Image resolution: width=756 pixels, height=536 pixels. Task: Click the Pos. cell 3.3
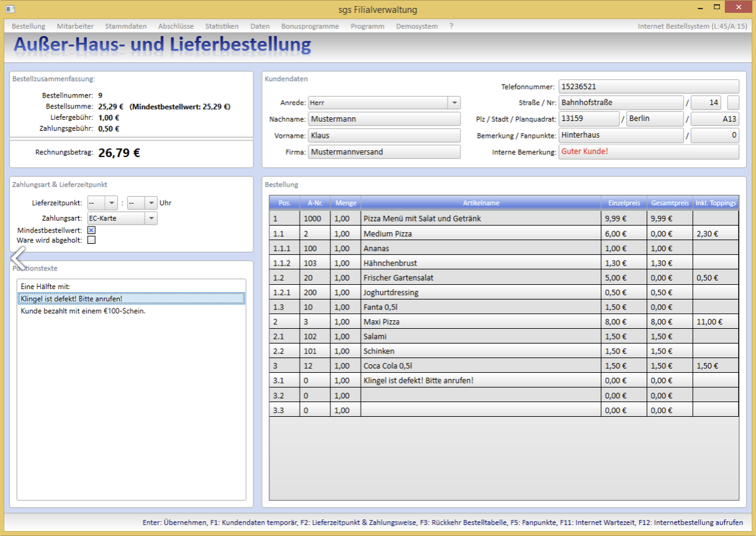285,410
